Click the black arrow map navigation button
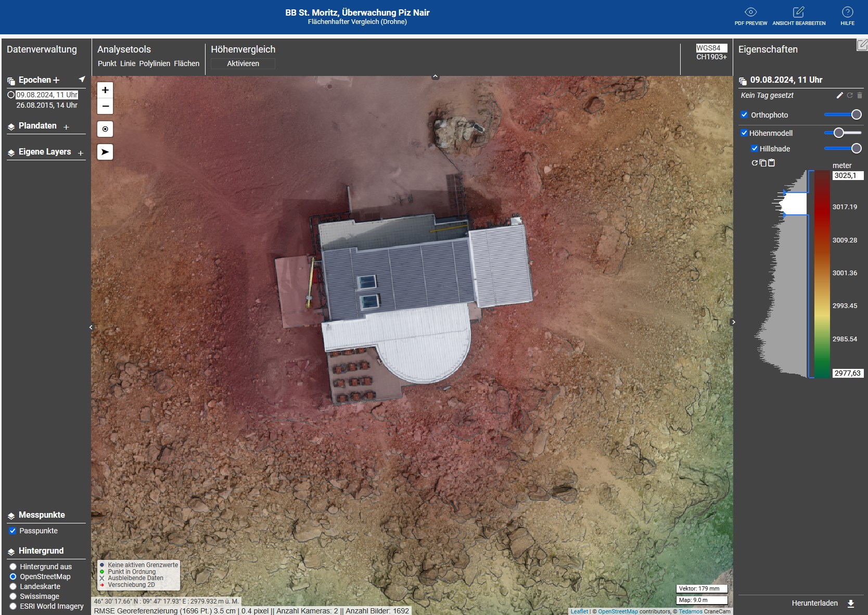This screenshot has width=868, height=615. [x=105, y=152]
